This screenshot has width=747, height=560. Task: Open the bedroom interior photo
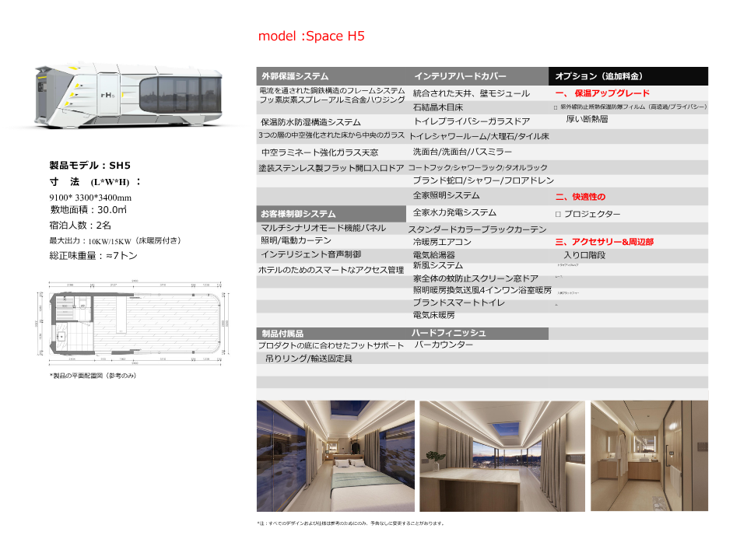point(335,456)
